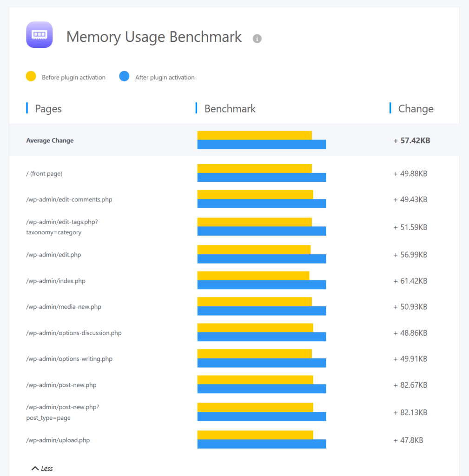Click the yellow bar for /wp-admin/post-new.php
This screenshot has width=469, height=476.
coord(255,380)
